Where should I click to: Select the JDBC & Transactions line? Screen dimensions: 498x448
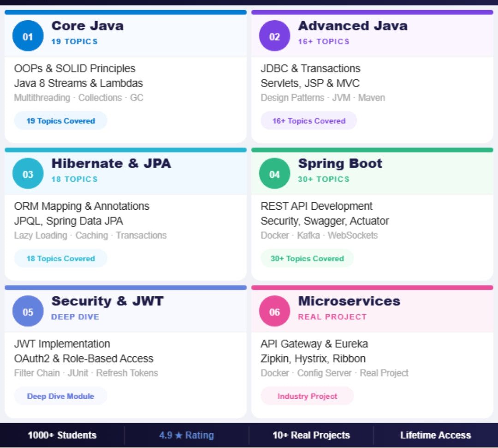[311, 69]
